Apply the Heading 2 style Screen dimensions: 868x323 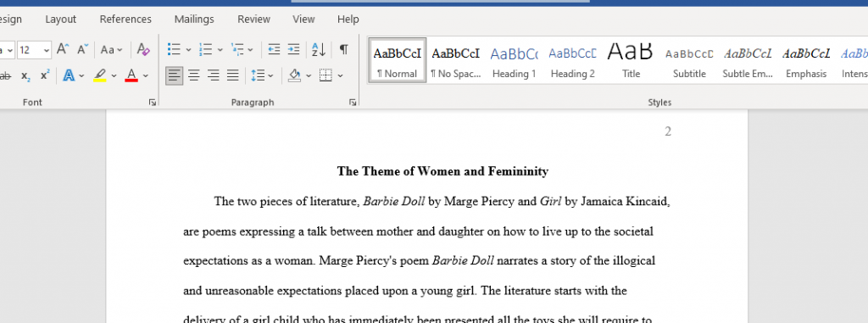point(572,60)
